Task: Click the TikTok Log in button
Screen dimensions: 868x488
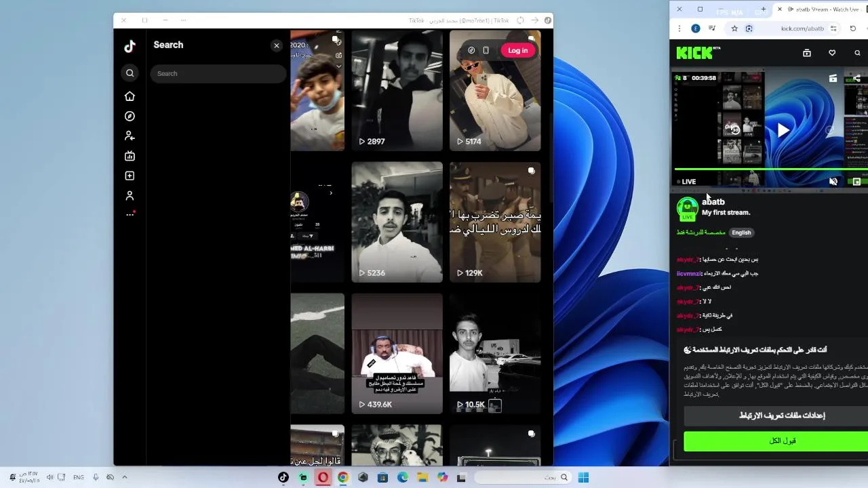Action: (517, 50)
